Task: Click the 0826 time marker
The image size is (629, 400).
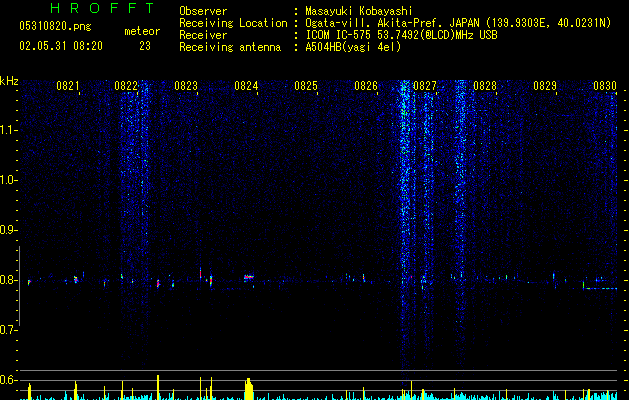Action: [366, 86]
